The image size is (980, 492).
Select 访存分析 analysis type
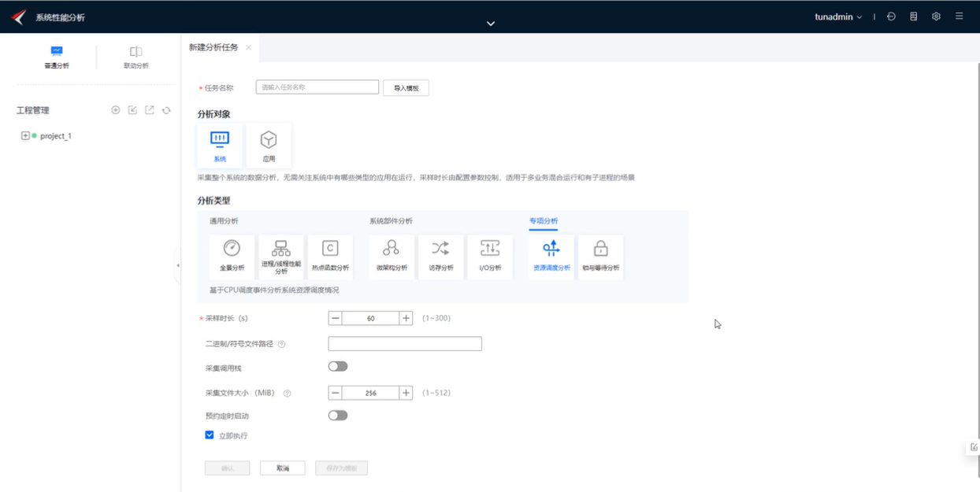click(440, 257)
